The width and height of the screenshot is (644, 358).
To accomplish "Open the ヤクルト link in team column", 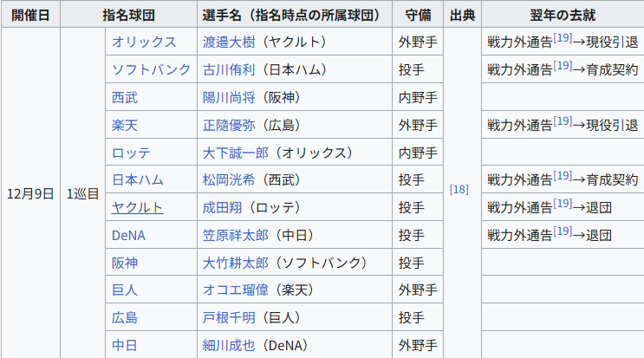I will point(138,207).
